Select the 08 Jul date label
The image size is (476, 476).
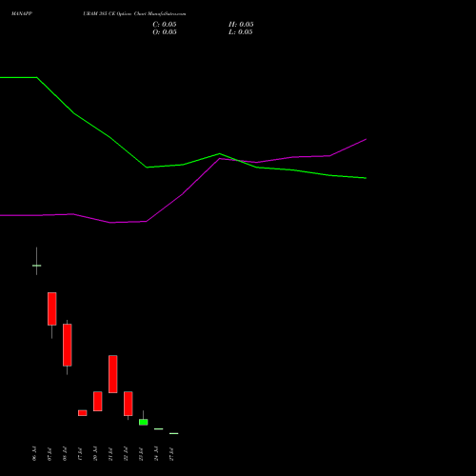coord(65,453)
